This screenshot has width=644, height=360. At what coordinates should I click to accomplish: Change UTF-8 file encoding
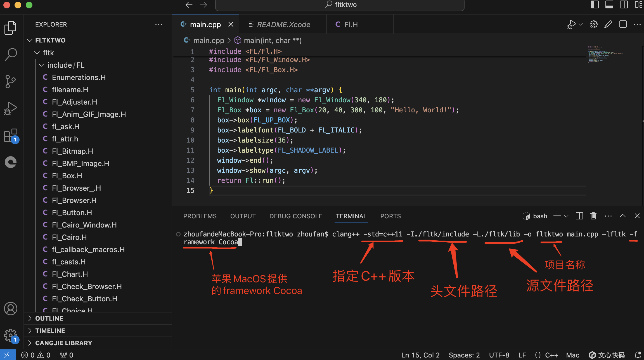click(x=499, y=355)
